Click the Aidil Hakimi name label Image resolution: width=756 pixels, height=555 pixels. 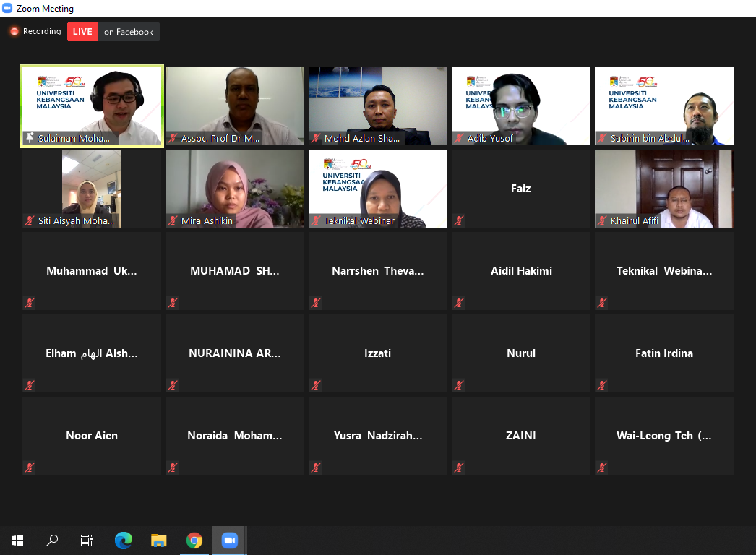click(x=520, y=271)
